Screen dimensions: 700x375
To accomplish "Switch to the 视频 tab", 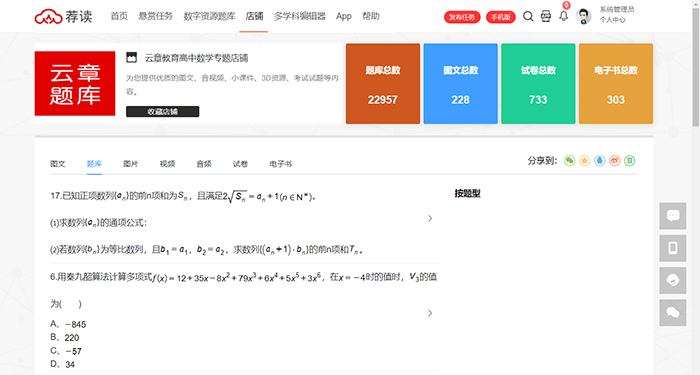I will click(167, 164).
